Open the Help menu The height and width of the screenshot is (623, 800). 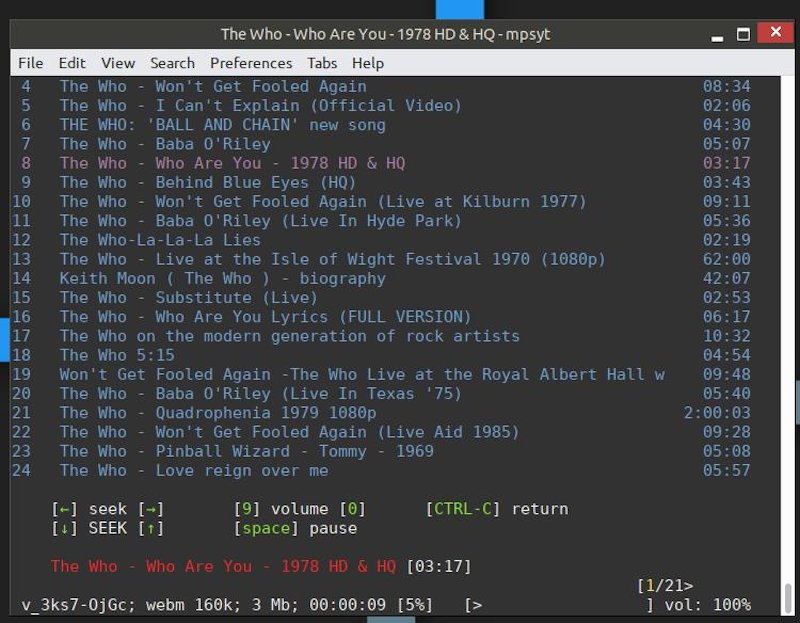click(368, 63)
